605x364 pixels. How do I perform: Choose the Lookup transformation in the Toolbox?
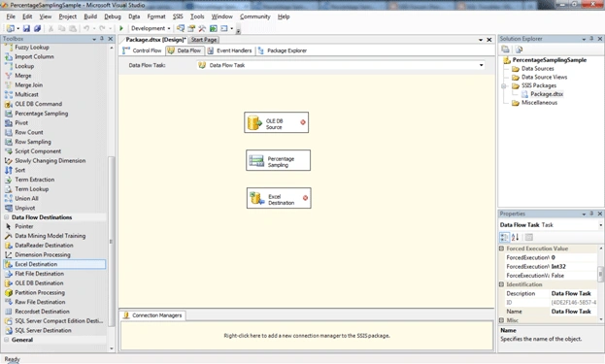(24, 66)
